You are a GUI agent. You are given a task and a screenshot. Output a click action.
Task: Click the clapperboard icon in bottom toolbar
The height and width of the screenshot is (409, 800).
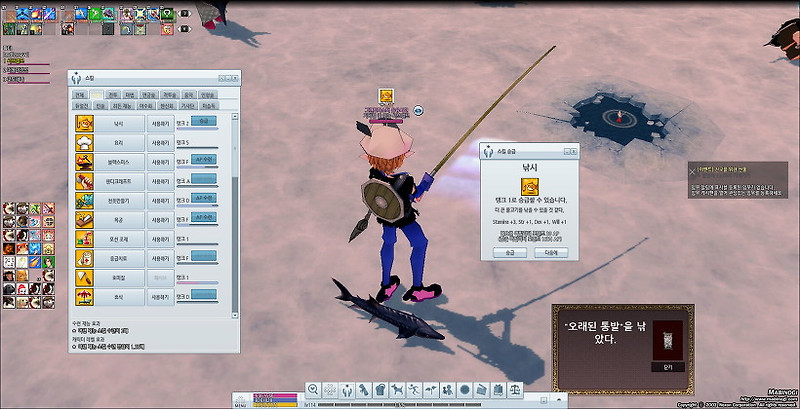482,390
